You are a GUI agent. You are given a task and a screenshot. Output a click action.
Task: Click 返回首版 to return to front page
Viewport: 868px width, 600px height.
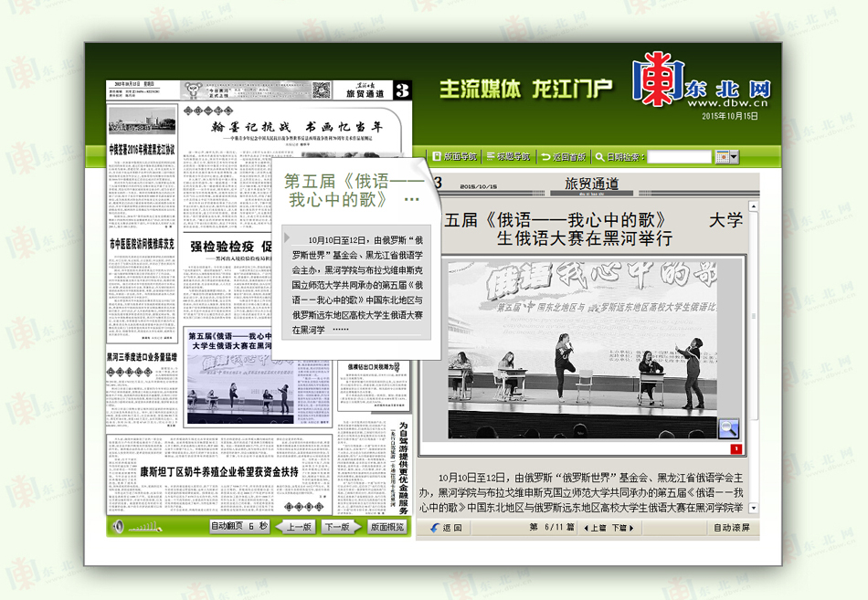point(564,157)
